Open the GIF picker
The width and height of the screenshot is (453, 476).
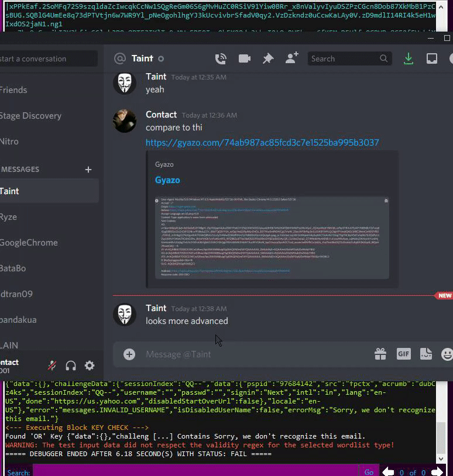click(x=403, y=354)
